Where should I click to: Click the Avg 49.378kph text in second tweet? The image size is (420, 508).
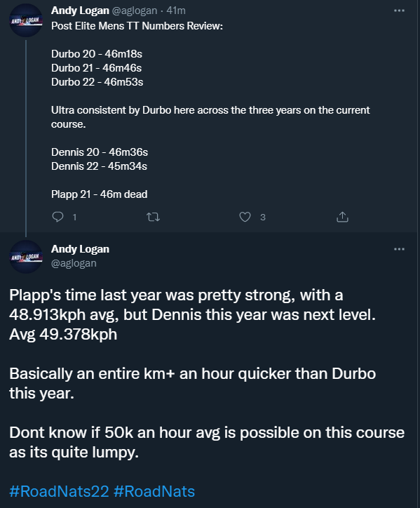pyautogui.click(x=63, y=335)
